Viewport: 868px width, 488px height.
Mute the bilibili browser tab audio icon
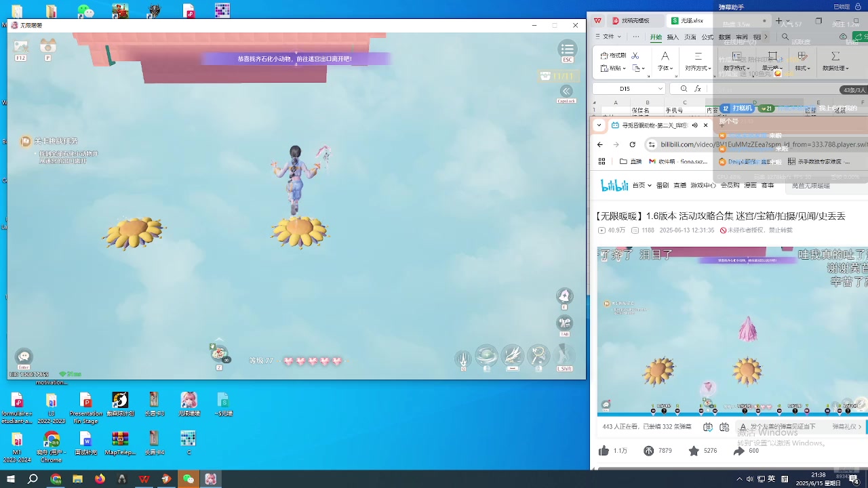(x=695, y=125)
